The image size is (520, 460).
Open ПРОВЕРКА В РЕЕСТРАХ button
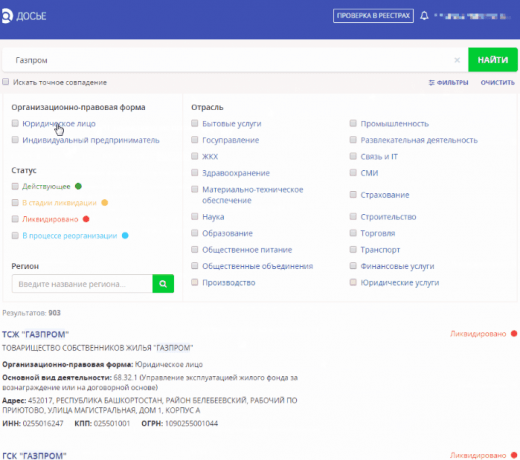[373, 16]
